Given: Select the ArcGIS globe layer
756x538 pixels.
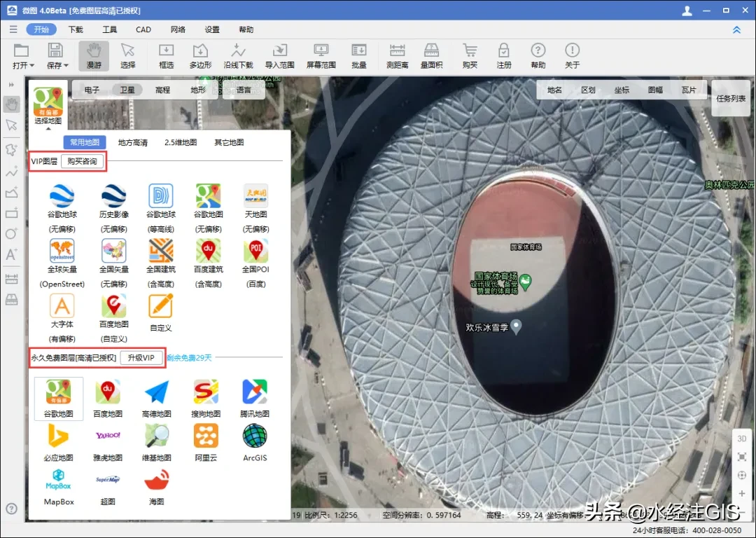Looking at the screenshot, I should 255,443.
